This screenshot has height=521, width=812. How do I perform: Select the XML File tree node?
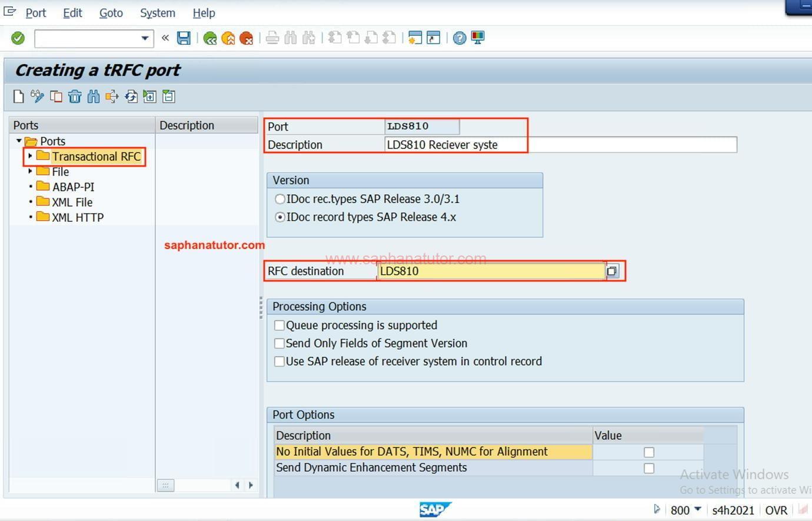[72, 203]
